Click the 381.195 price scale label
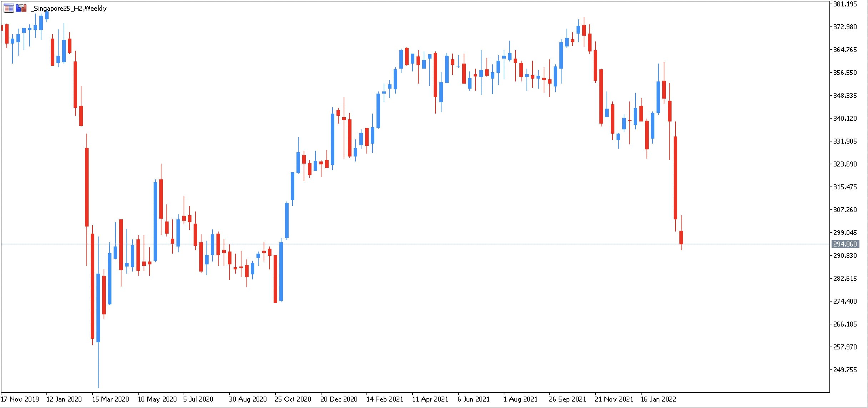Viewport: 868px width, 408px height. tap(845, 4)
